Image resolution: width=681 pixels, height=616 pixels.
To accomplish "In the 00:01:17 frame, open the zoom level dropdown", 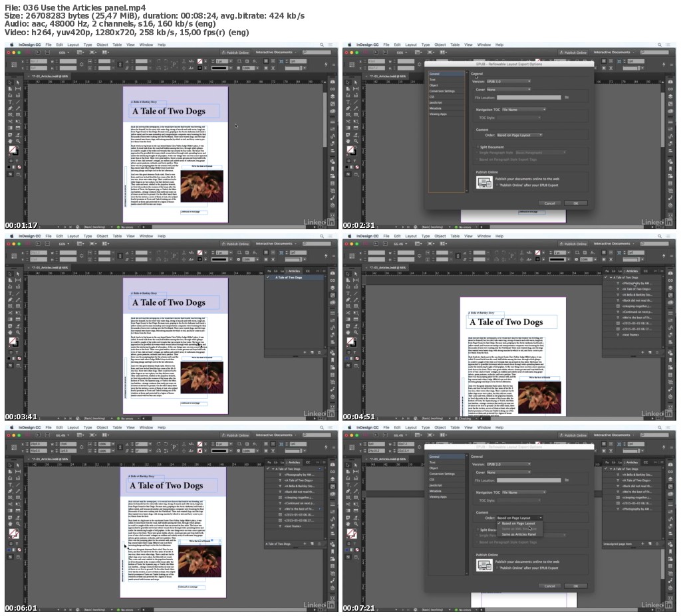I will [65, 52].
